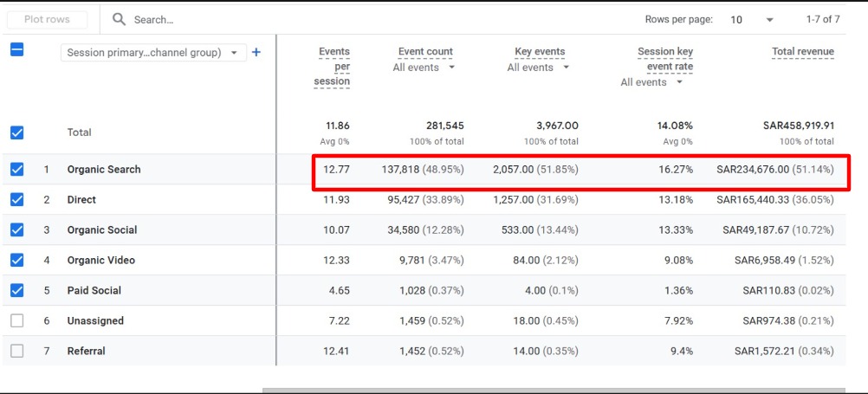Uncheck the Paid Social row checkbox
This screenshot has height=394, width=868.
coord(16,291)
